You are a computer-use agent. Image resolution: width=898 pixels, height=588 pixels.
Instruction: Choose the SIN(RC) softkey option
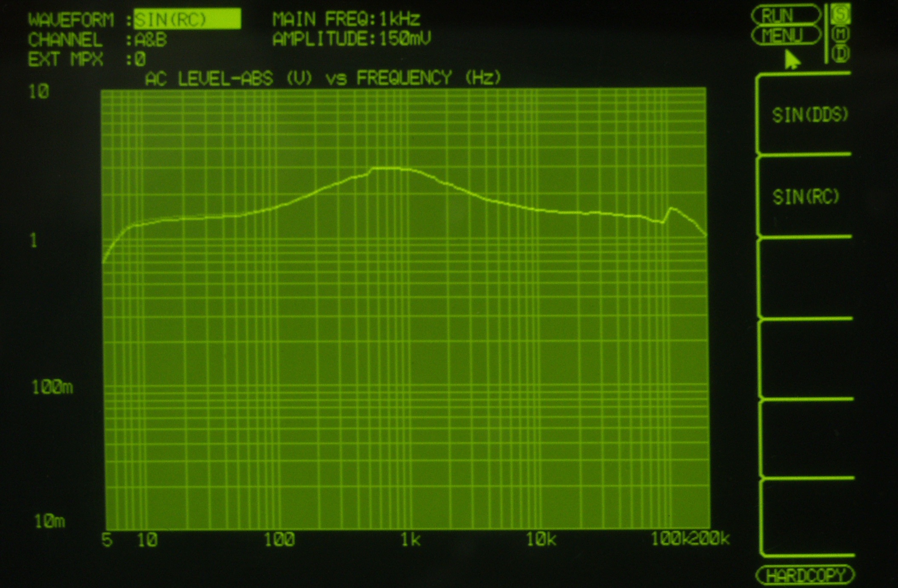coord(806,197)
